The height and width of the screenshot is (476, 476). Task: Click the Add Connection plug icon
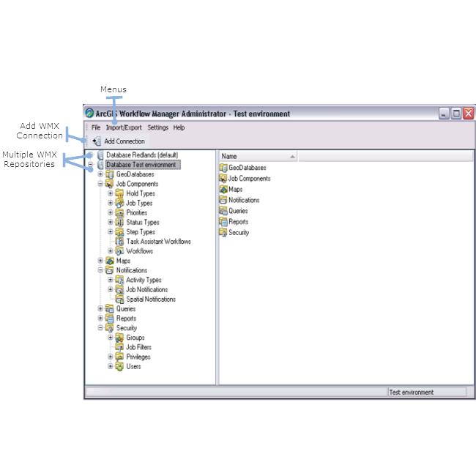tap(97, 141)
